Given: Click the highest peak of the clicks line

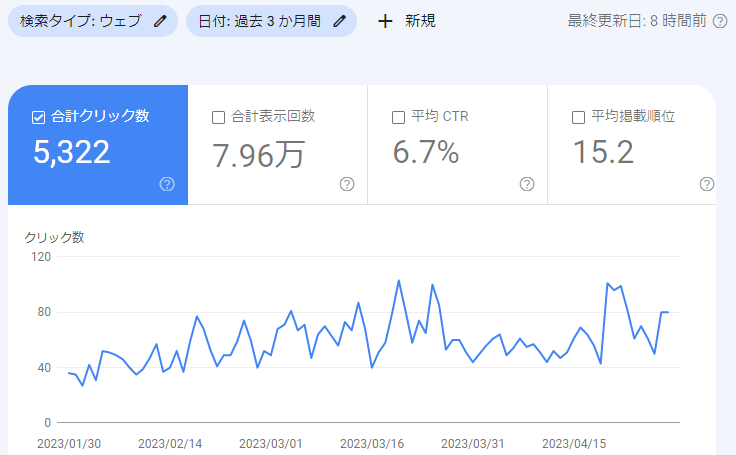Looking at the screenshot, I should (399, 281).
